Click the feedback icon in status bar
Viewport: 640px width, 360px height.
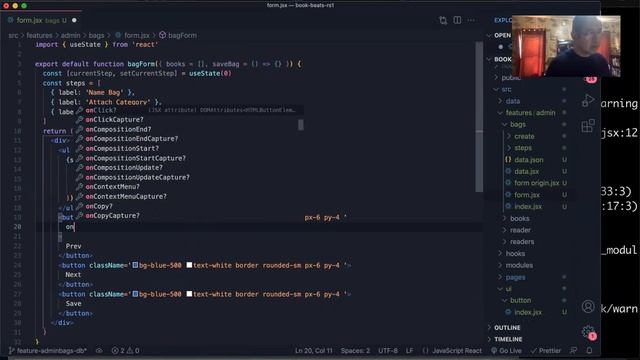click(x=573, y=350)
